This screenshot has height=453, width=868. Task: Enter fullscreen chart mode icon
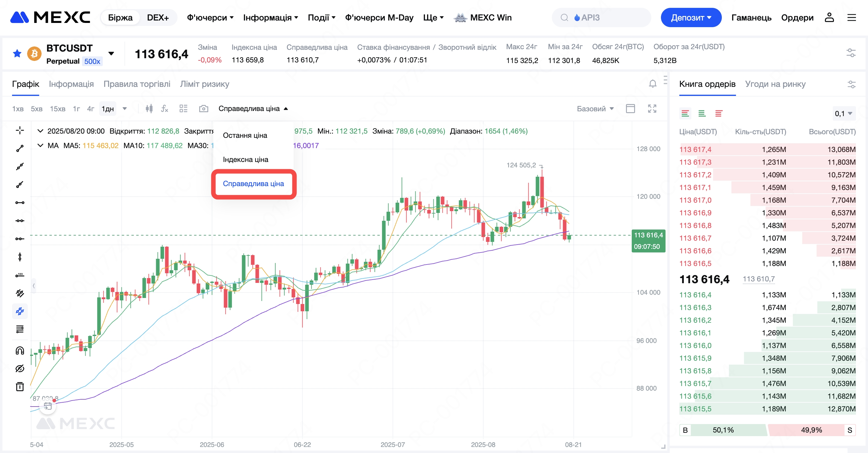652,109
